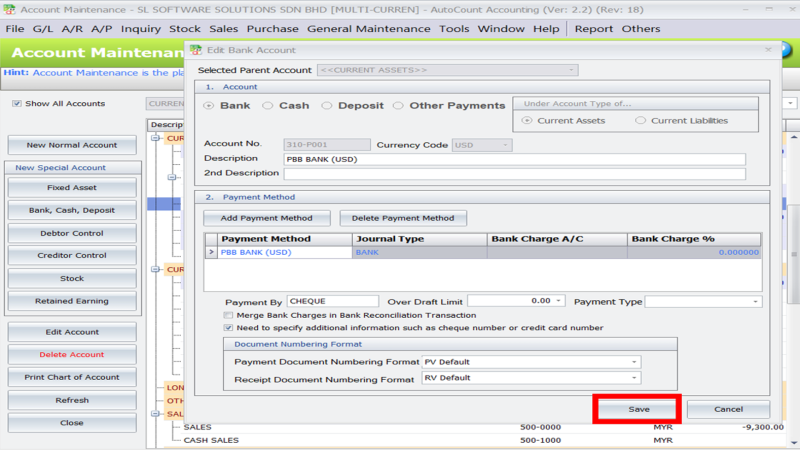This screenshot has height=450, width=800.
Task: Open the Inquiry menu
Action: click(x=141, y=29)
